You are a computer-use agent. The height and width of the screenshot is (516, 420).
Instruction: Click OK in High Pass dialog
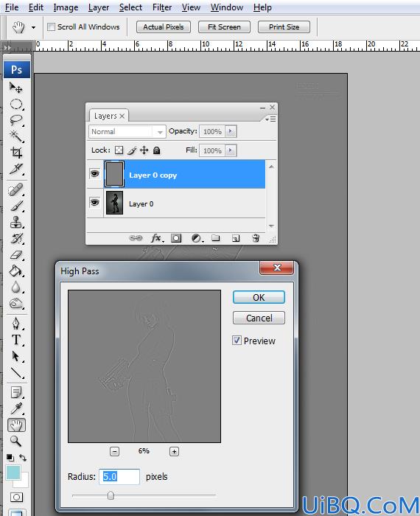point(259,298)
